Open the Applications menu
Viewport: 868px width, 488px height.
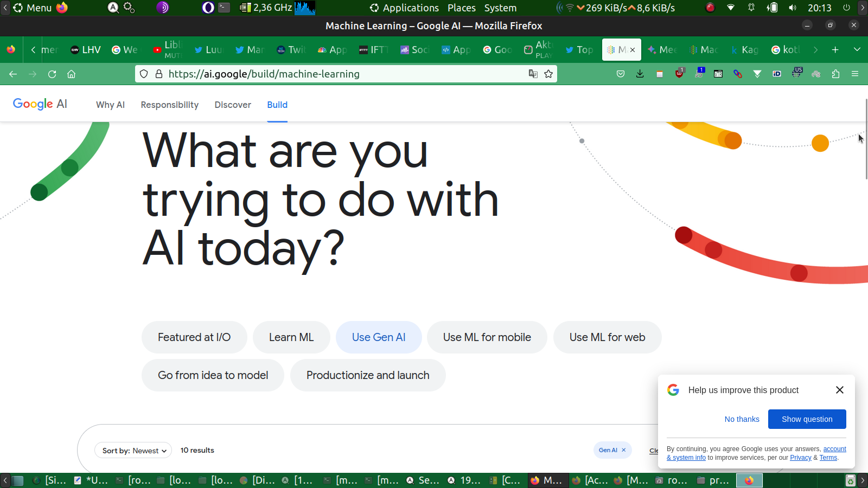(x=404, y=8)
